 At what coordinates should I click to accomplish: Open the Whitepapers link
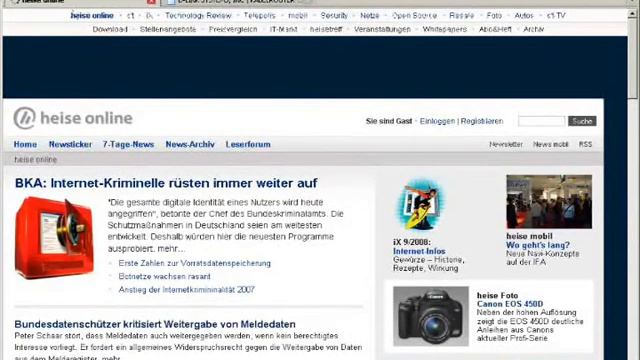tap(444, 29)
